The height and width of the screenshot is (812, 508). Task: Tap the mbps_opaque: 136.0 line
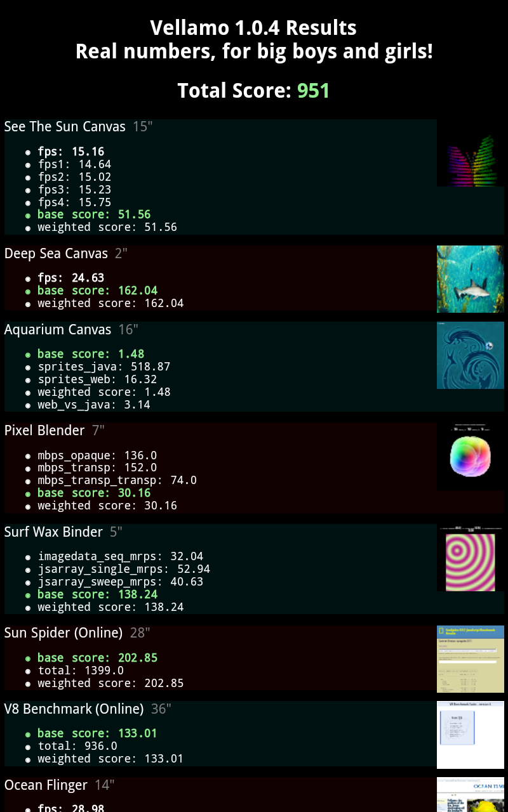click(97, 455)
